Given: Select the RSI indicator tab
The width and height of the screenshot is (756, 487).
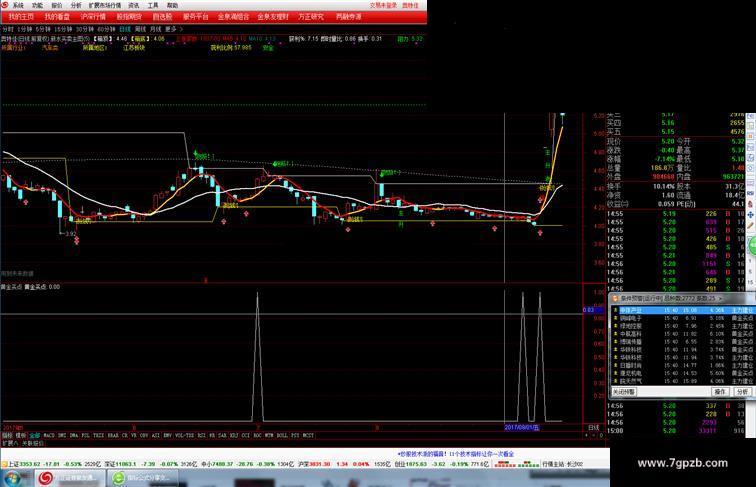Looking at the screenshot, I should [202, 435].
